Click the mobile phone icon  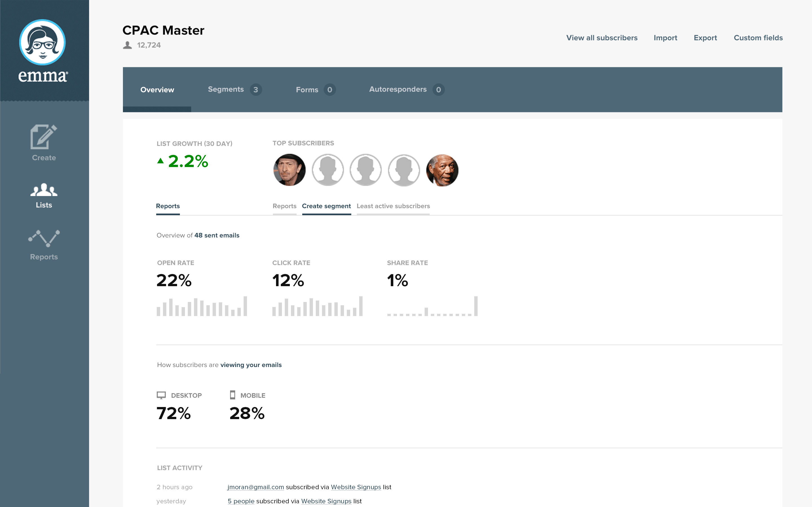coord(233,395)
